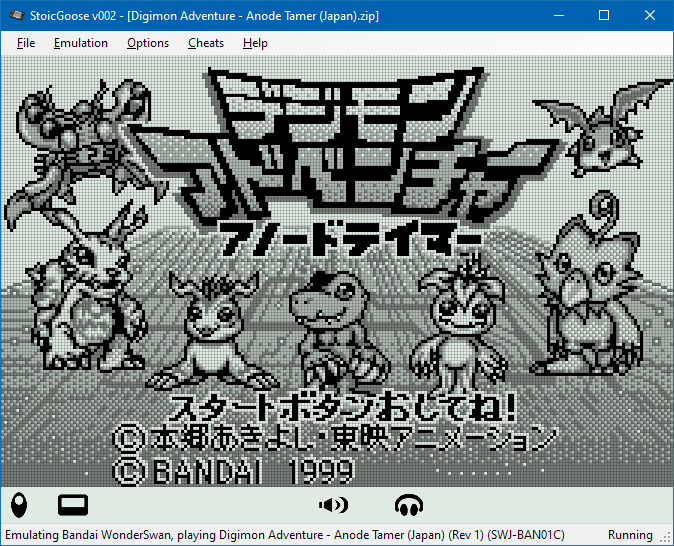Screen dimensions: 674x546
Task: Click the power indicator icon in status panel
Action: (19, 505)
